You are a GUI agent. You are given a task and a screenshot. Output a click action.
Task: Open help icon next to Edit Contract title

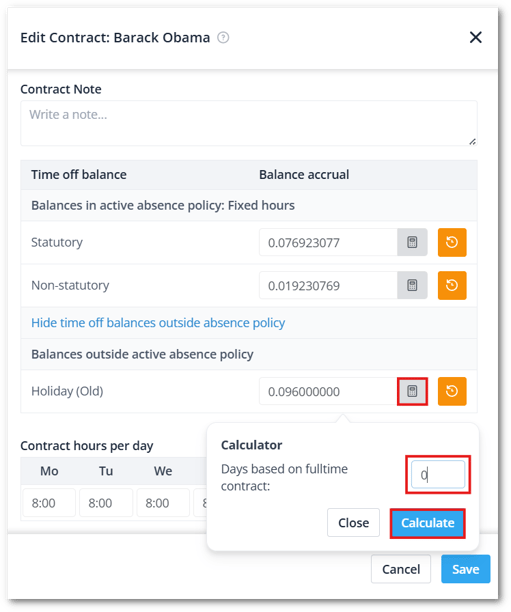[223, 38]
